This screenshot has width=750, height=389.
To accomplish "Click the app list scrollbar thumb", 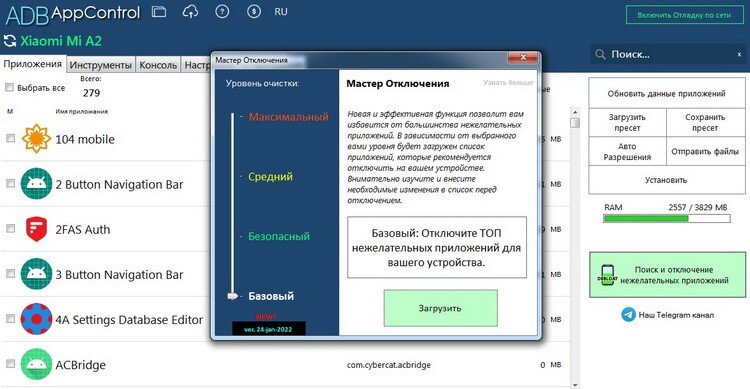I will (575, 123).
